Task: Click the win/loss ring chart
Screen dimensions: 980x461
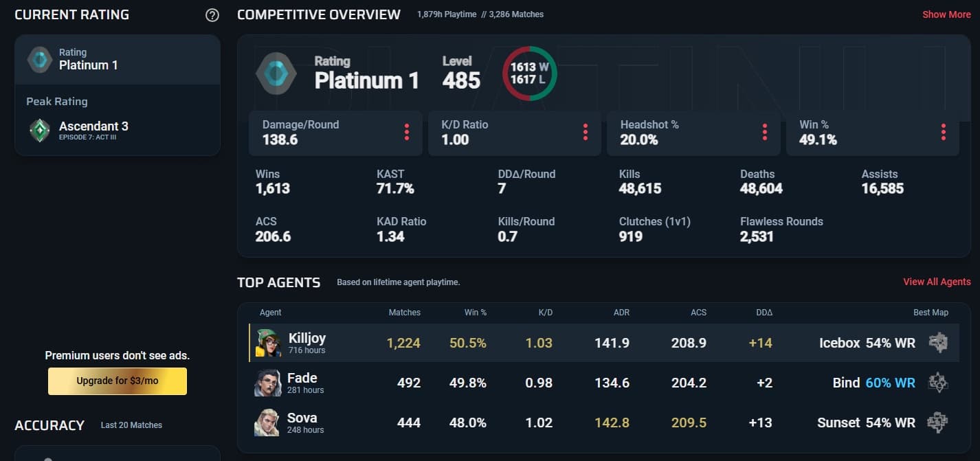Action: click(x=530, y=74)
